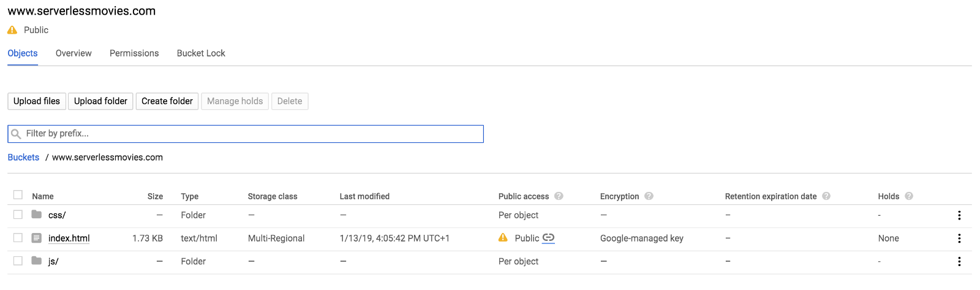Open the Bucket Lock tab

[x=201, y=53]
